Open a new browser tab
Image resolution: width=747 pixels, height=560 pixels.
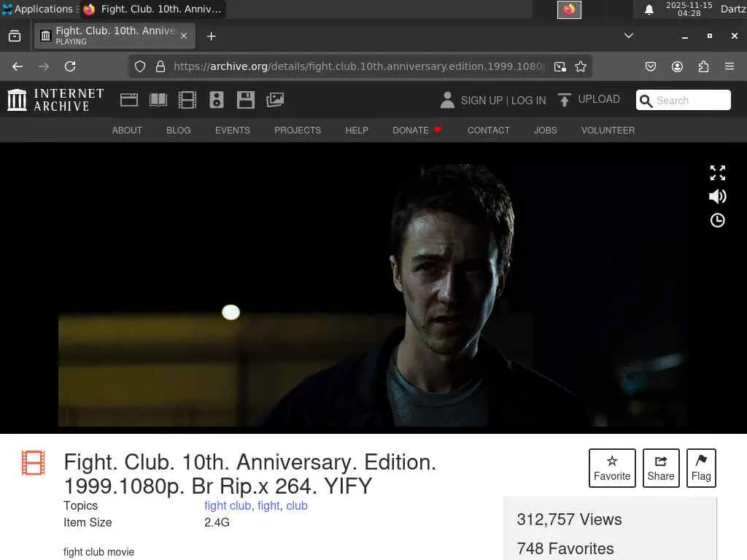(x=211, y=36)
